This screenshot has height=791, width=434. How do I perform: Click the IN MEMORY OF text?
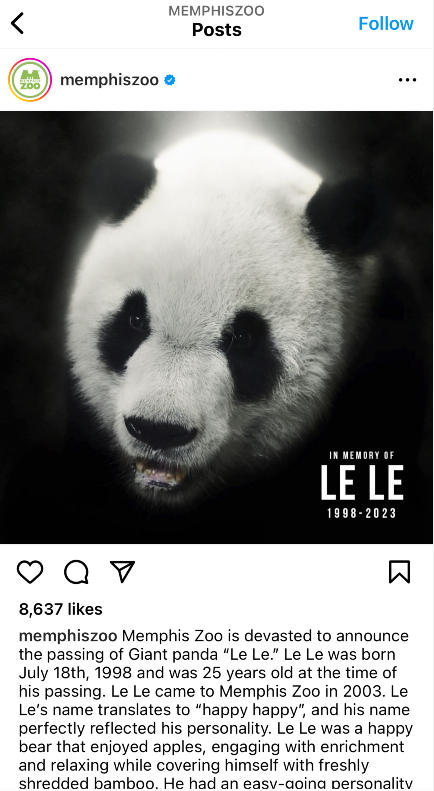[x=361, y=456]
